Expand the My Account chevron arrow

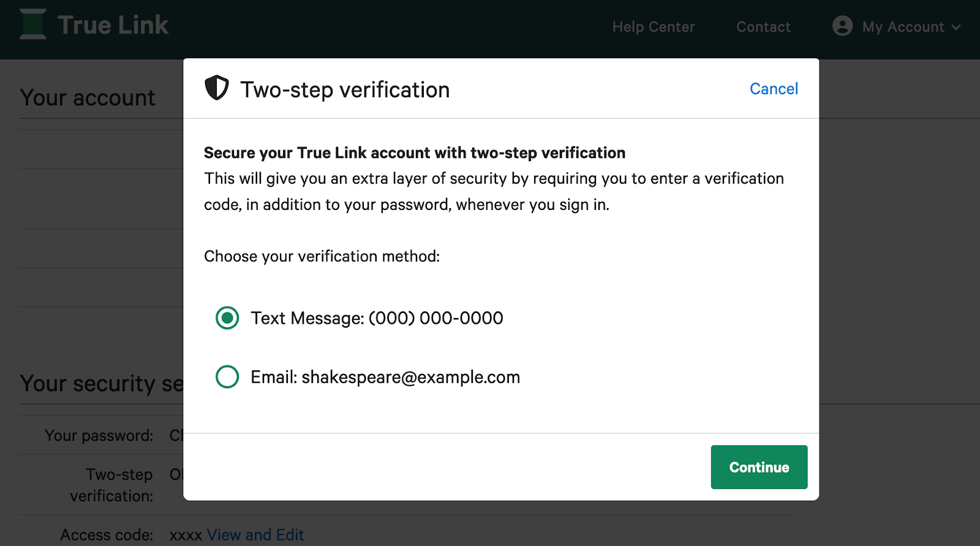[x=956, y=28]
